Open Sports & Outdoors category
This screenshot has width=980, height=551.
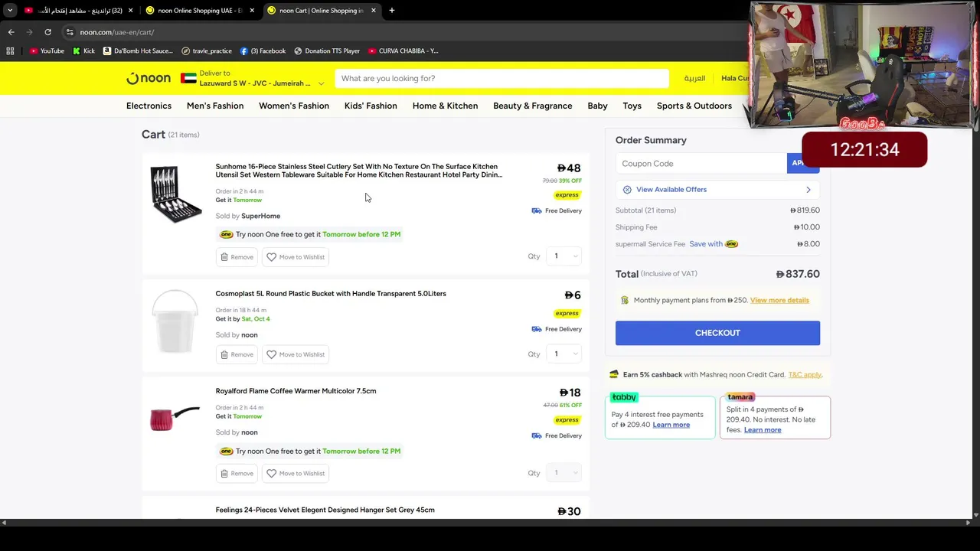(x=694, y=106)
